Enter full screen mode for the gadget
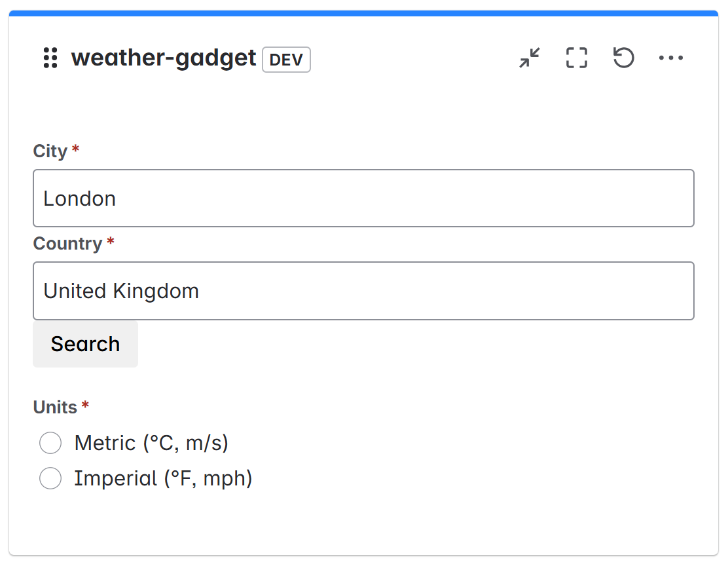Image resolution: width=728 pixels, height=566 pixels. coord(576,58)
